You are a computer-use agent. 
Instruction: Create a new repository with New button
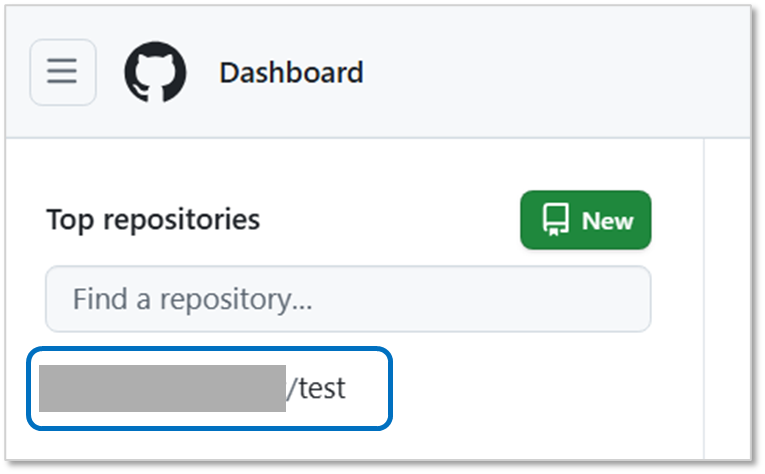[x=585, y=220]
